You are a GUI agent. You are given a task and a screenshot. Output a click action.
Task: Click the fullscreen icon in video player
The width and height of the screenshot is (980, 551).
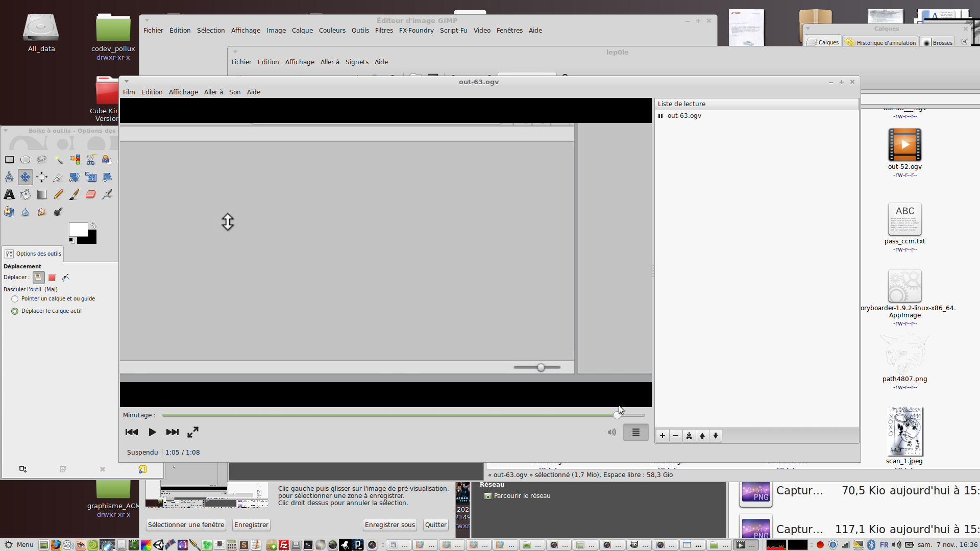[193, 432]
